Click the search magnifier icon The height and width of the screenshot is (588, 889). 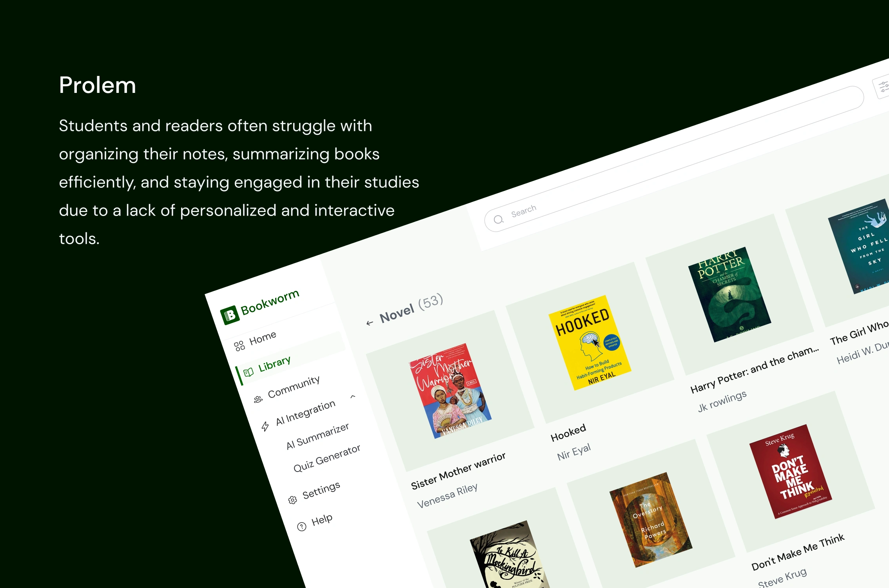pos(498,220)
